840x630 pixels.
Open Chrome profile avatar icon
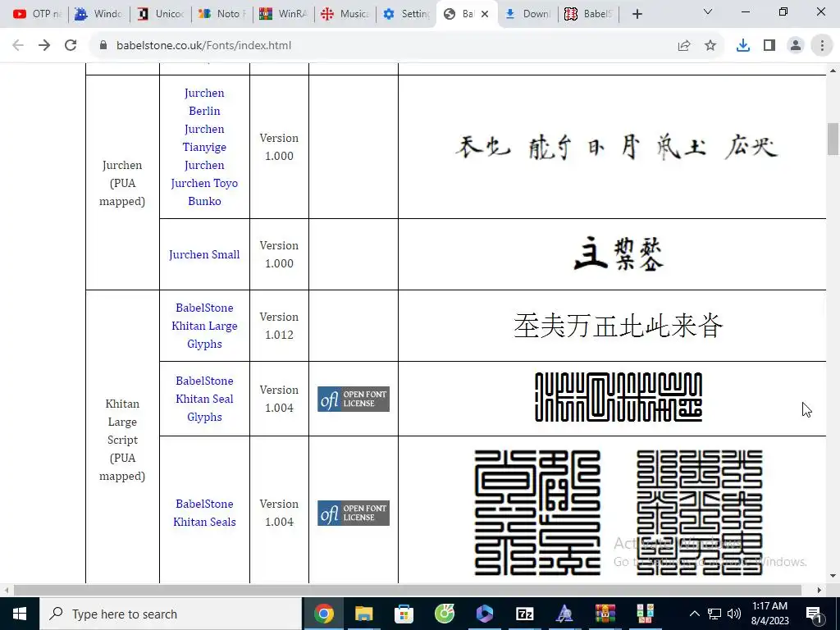tap(796, 46)
